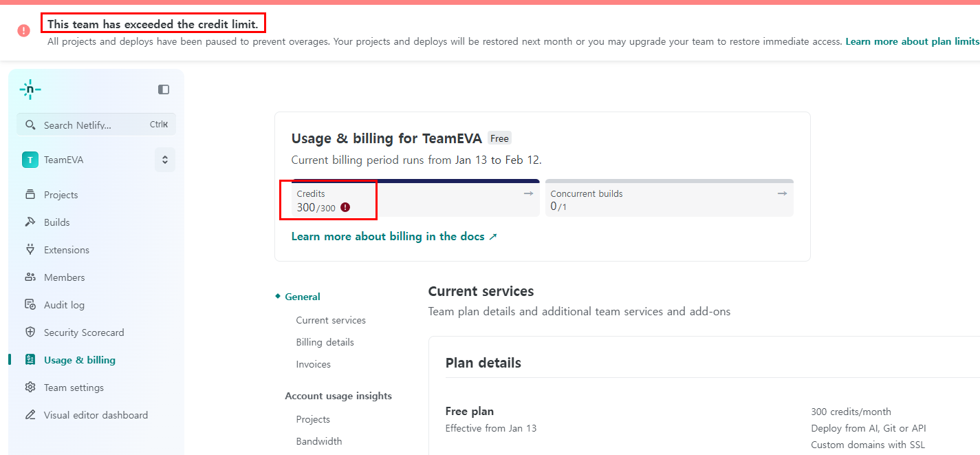Click the Security Scorecard shield icon
This screenshot has width=980, height=455.
[30, 332]
